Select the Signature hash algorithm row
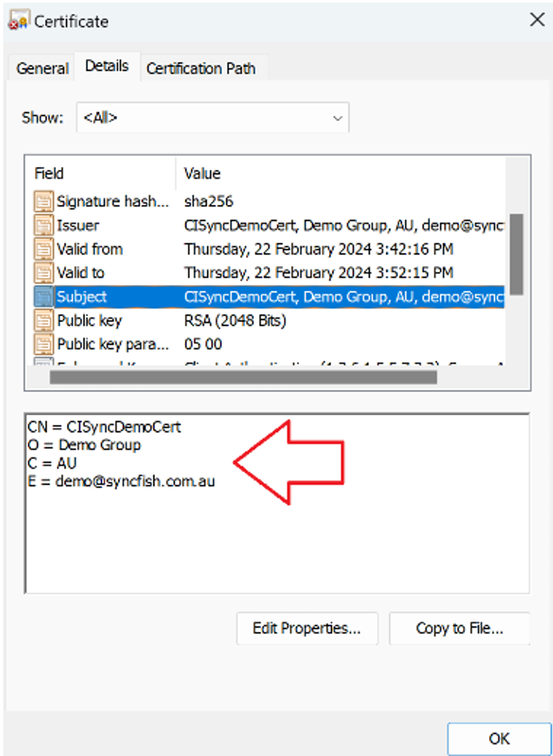The height and width of the screenshot is (756, 553). click(x=269, y=202)
